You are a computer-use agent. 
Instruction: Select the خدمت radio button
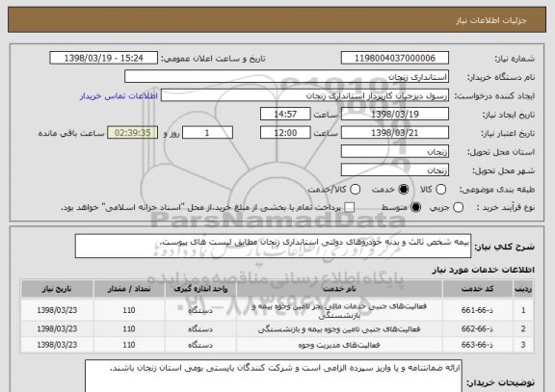pyautogui.click(x=404, y=190)
